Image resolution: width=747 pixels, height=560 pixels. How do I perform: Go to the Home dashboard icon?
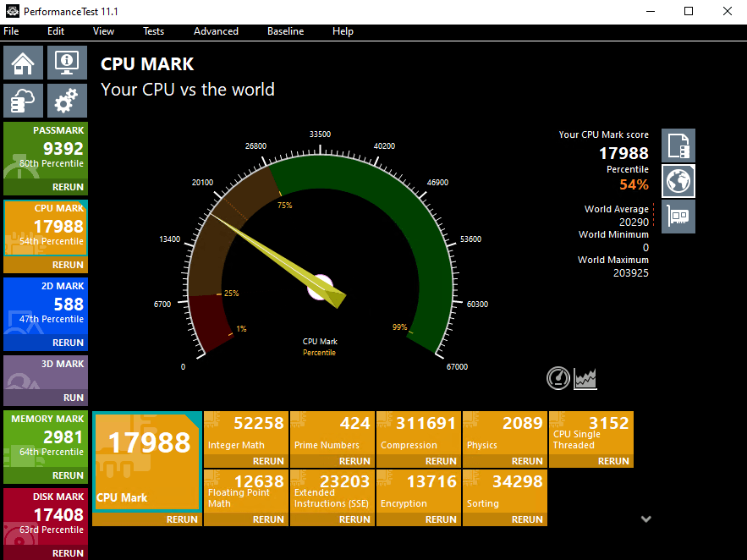24,63
